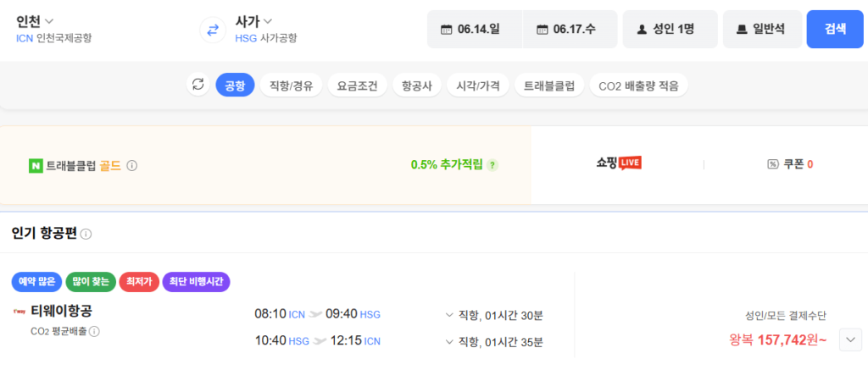Select the 공항 filter tab

click(235, 86)
